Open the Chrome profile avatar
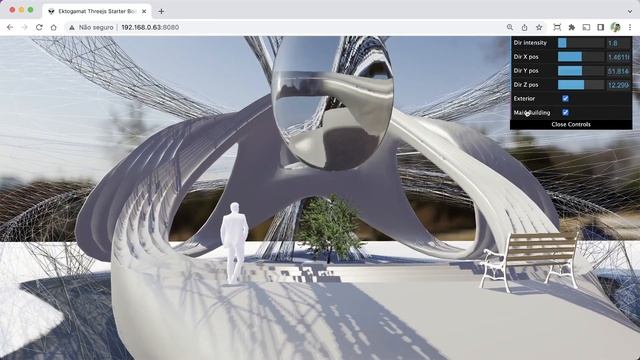640x360 pixels. point(616,27)
